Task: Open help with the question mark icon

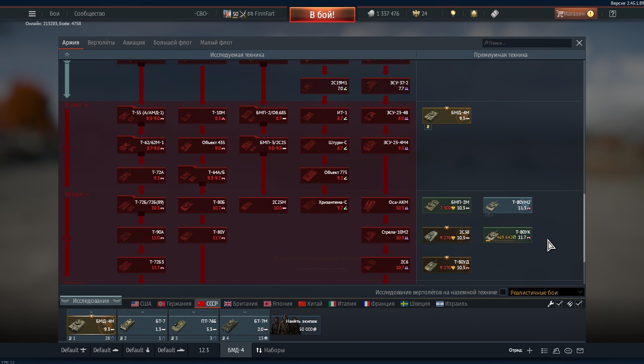Action: [613, 14]
